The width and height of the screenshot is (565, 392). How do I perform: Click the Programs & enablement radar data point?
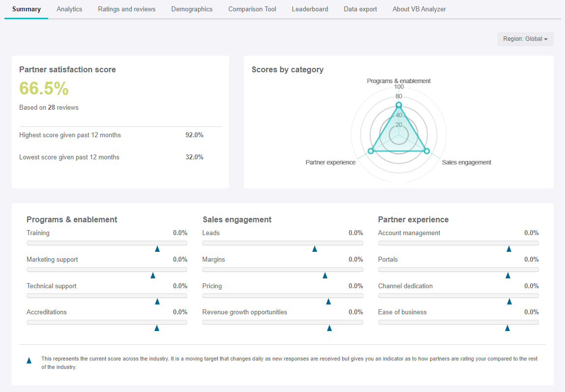[399, 105]
